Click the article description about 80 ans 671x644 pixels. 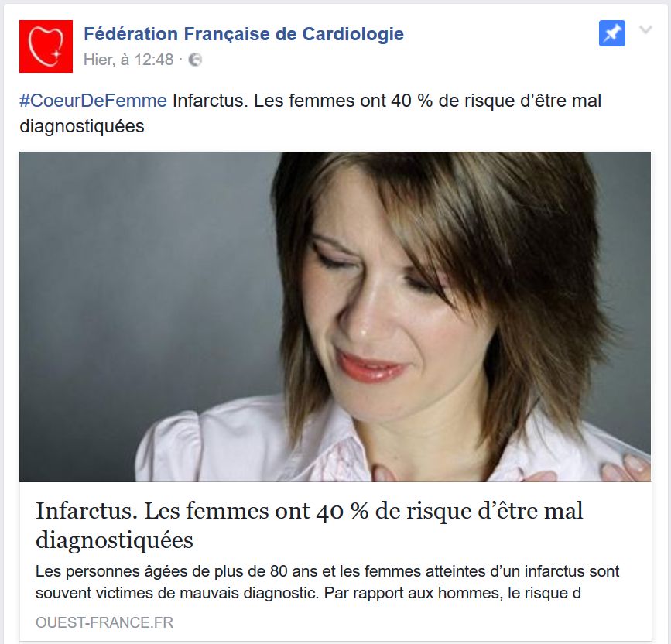tap(327, 582)
